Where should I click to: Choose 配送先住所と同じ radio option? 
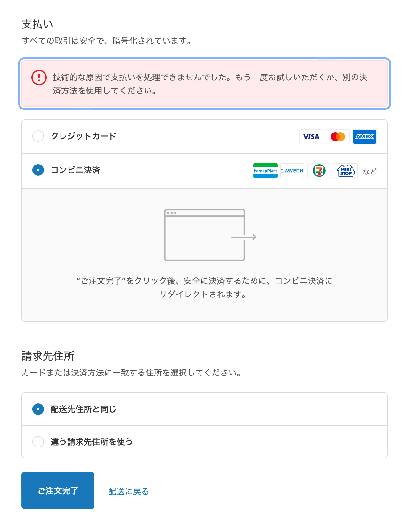pyautogui.click(x=38, y=409)
